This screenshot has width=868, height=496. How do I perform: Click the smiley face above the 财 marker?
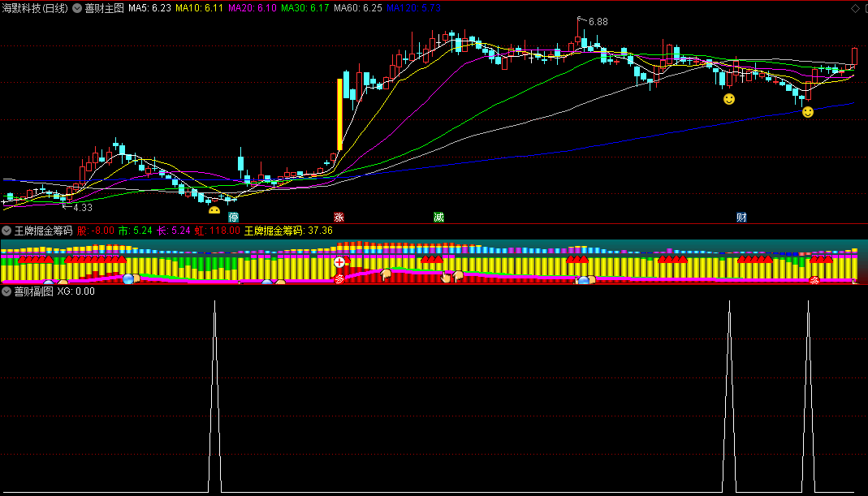point(729,99)
